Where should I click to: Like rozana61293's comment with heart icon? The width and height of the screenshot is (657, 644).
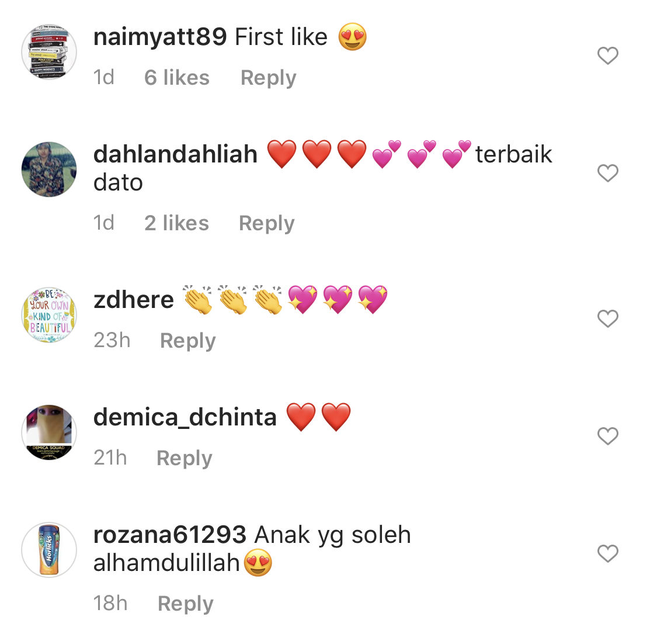point(607,553)
